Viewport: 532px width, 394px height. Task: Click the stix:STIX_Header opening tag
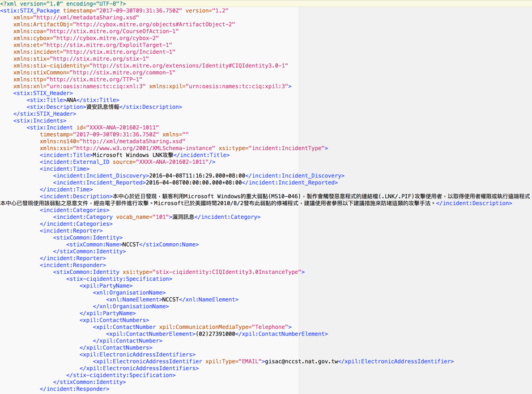pyautogui.click(x=43, y=93)
